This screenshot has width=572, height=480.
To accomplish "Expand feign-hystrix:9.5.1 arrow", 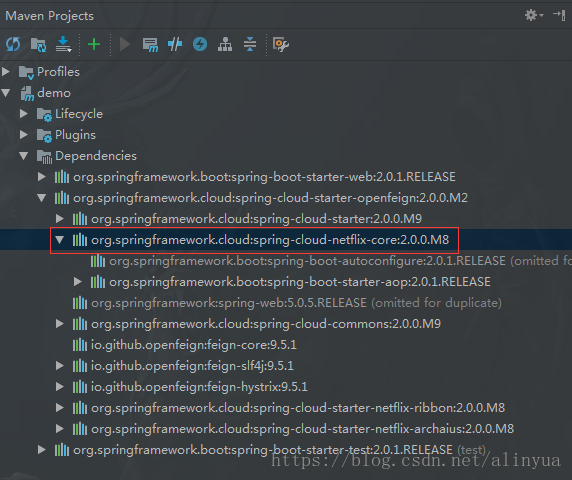I will coord(60,387).
